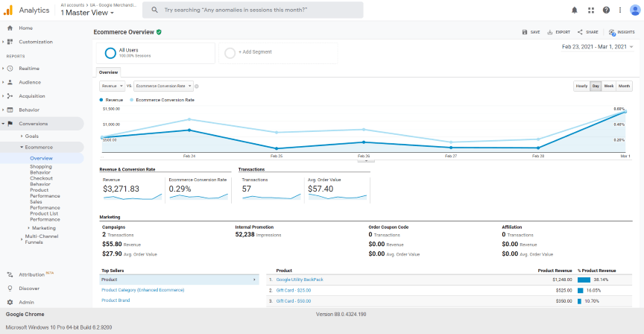
Task: Switch chart to Day view
Action: 596,86
